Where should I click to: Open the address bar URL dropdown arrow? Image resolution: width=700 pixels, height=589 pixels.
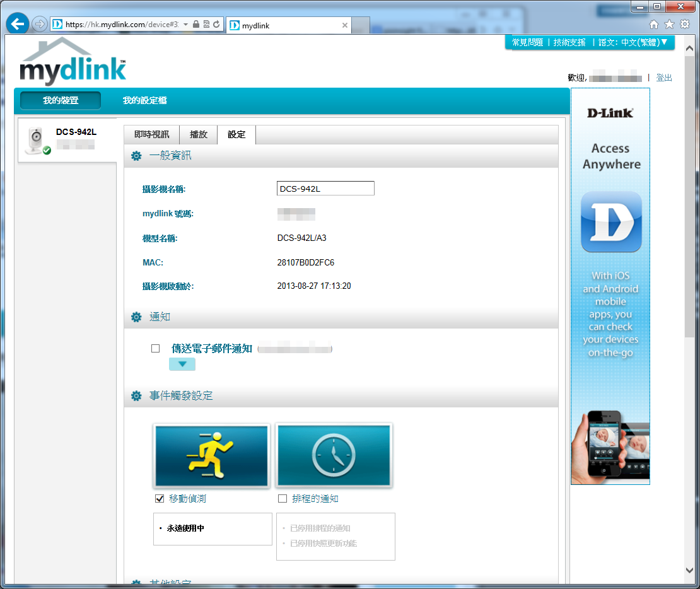186,25
